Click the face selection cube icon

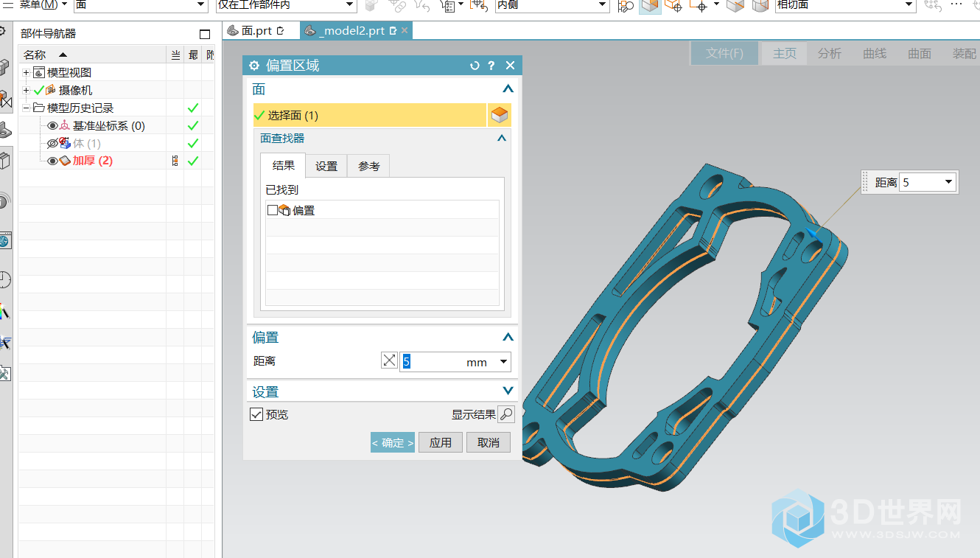click(500, 115)
